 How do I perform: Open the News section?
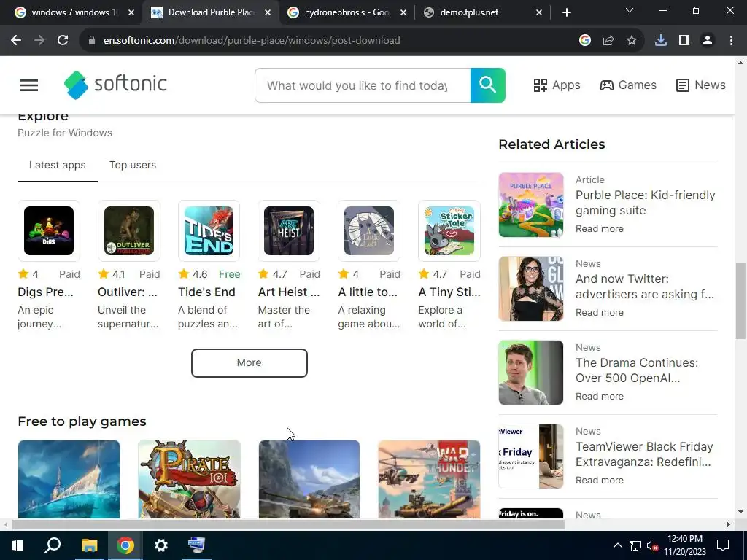[x=701, y=85]
